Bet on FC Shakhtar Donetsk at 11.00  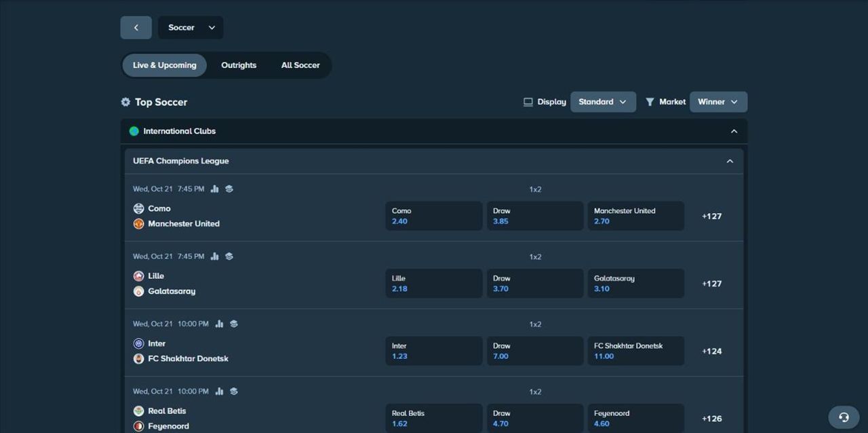(635, 351)
